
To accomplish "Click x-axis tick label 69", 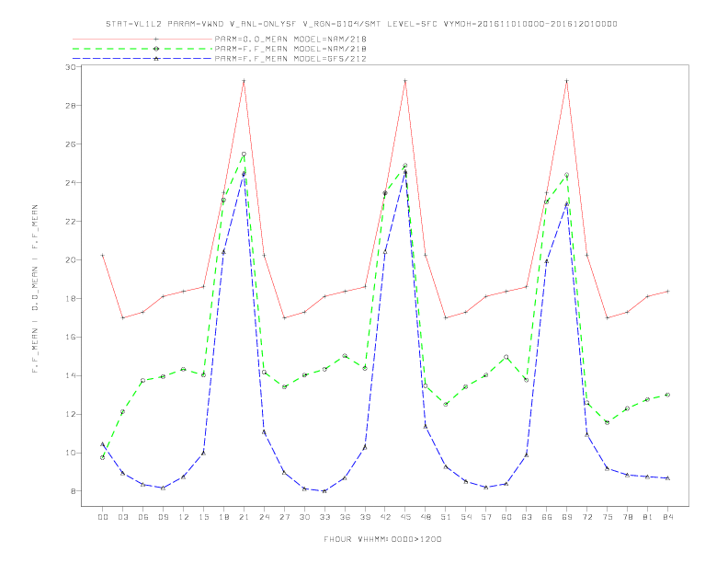I will (x=567, y=517).
